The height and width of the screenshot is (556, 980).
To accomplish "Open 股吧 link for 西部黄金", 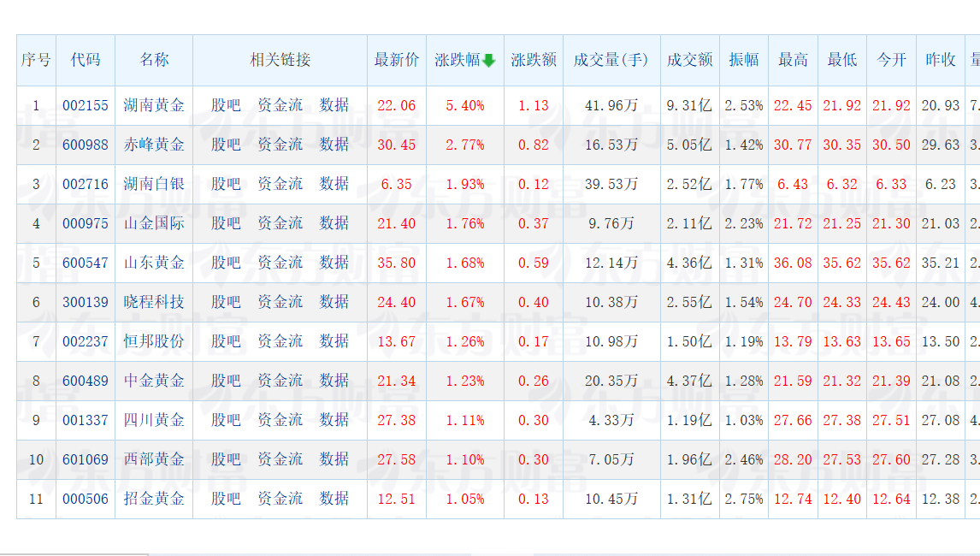I will click(226, 459).
